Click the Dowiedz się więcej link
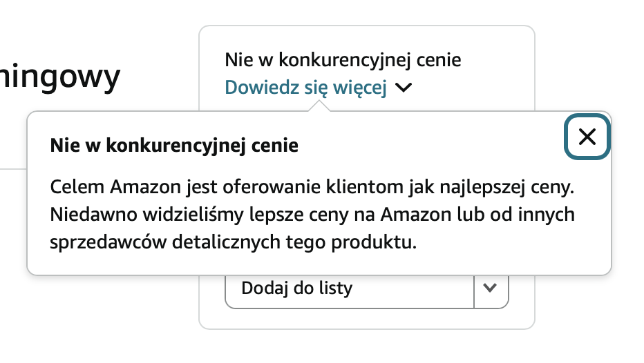644x363 pixels. 305,88
